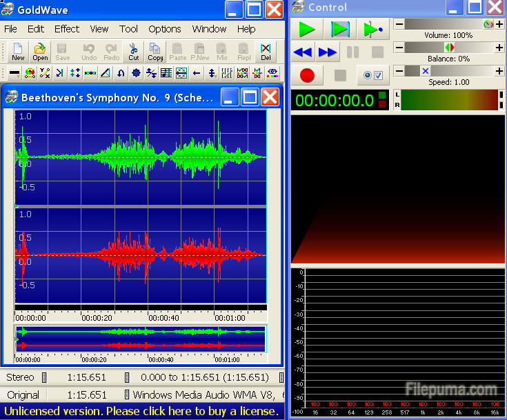Delete the selection with the Del icon
The width and height of the screenshot is (507, 420).
pos(266,52)
